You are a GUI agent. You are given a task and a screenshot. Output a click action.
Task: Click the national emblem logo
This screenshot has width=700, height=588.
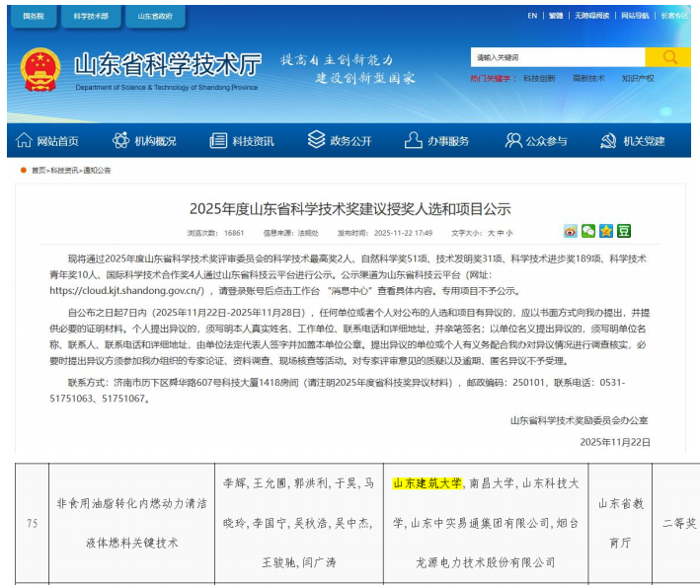(40, 69)
